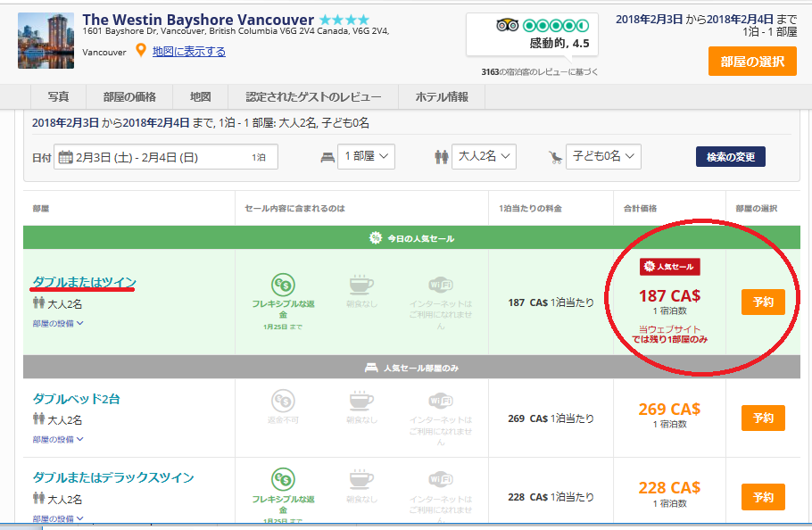
Task: Click flexible refund icon in ダブルまたはツイン row
Action: pyautogui.click(x=283, y=285)
